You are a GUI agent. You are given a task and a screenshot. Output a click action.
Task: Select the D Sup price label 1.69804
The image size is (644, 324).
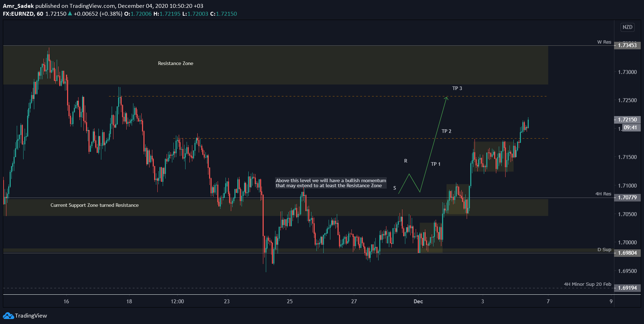pyautogui.click(x=627, y=253)
